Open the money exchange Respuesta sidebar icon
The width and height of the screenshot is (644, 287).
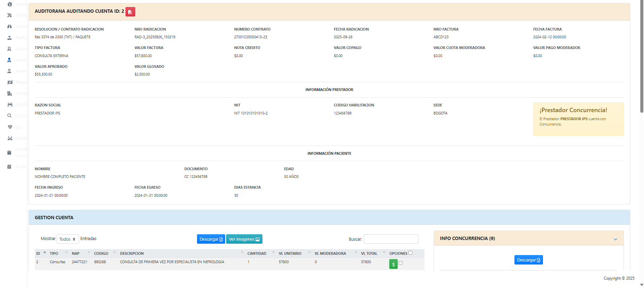click(x=10, y=82)
